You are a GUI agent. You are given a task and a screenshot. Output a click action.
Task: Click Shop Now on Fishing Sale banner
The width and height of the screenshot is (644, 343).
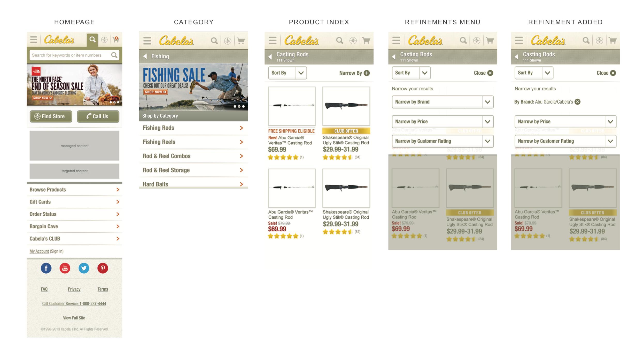click(156, 92)
